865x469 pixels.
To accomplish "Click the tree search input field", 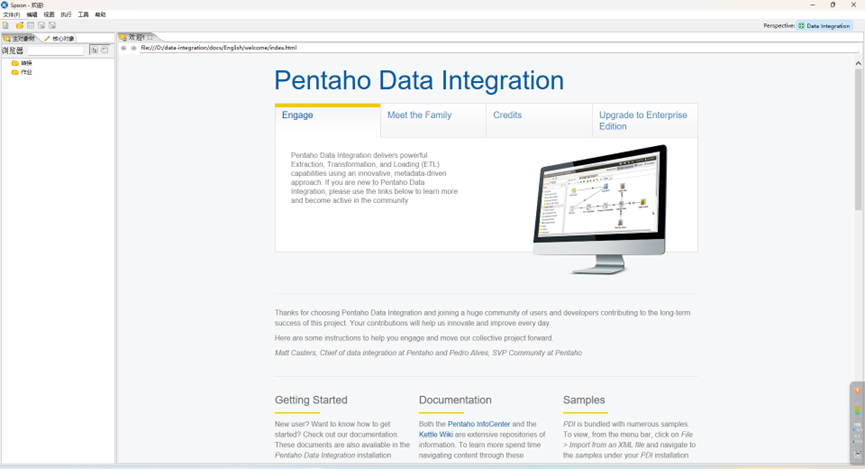I will click(56, 50).
